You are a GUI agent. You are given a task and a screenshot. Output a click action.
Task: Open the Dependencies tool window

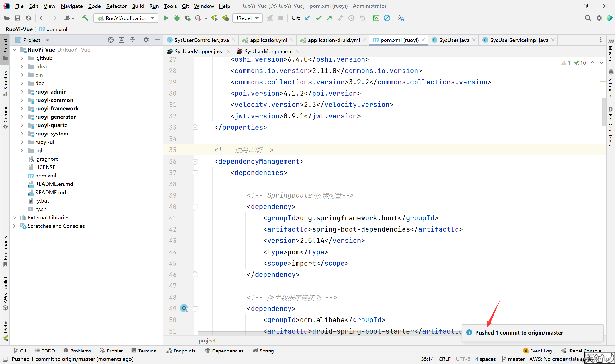click(x=224, y=351)
